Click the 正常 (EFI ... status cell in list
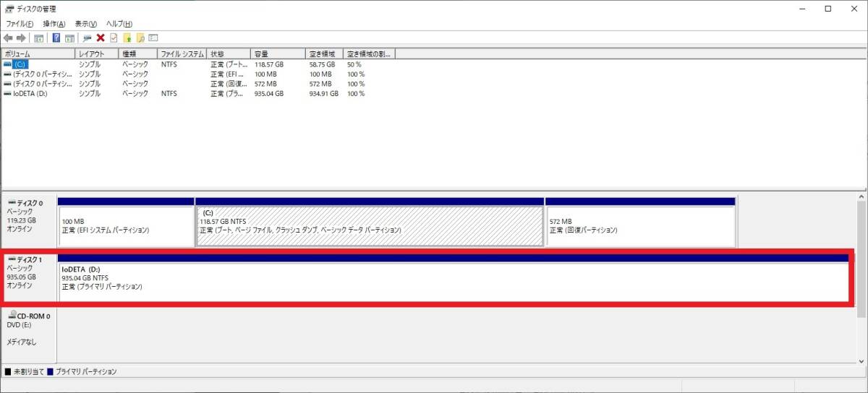 click(228, 74)
